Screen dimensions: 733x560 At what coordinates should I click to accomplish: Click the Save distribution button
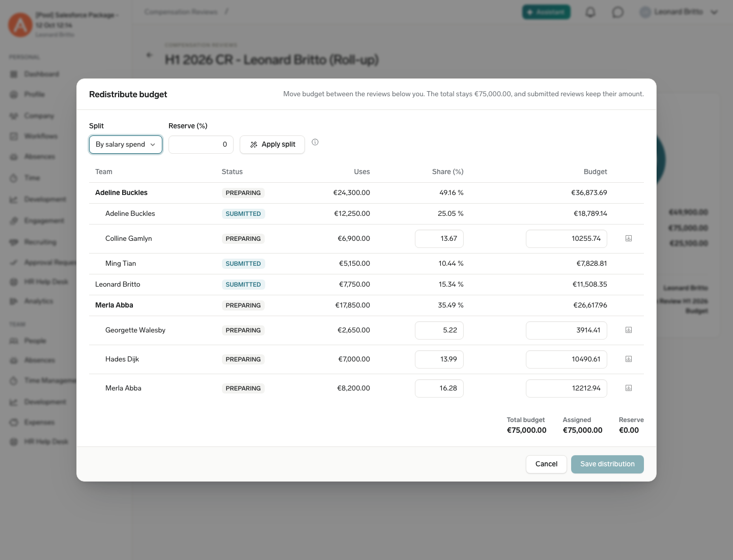607,464
